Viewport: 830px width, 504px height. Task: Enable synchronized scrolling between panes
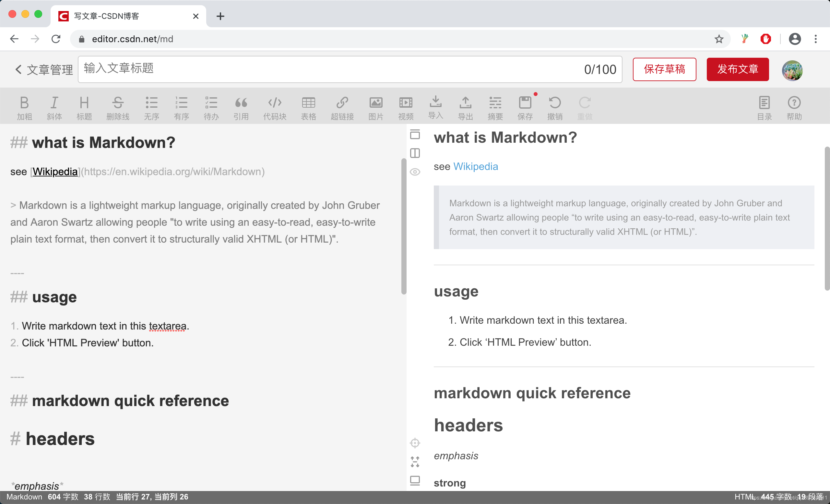415,442
